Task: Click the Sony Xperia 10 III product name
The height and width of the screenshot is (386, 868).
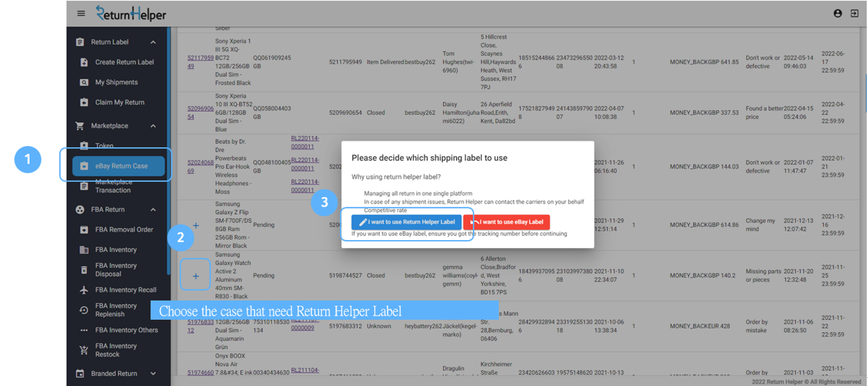Action: click(233, 112)
